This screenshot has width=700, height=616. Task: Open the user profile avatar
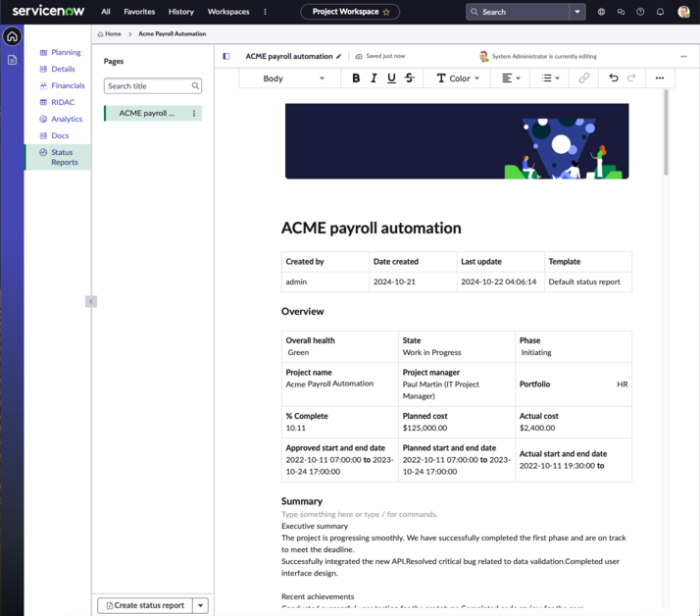(683, 12)
